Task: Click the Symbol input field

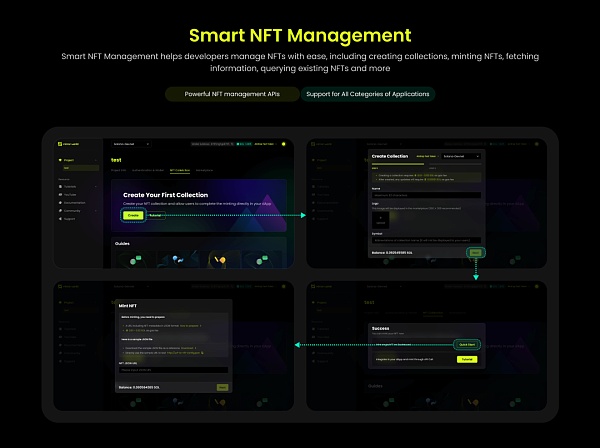Action: click(x=426, y=240)
